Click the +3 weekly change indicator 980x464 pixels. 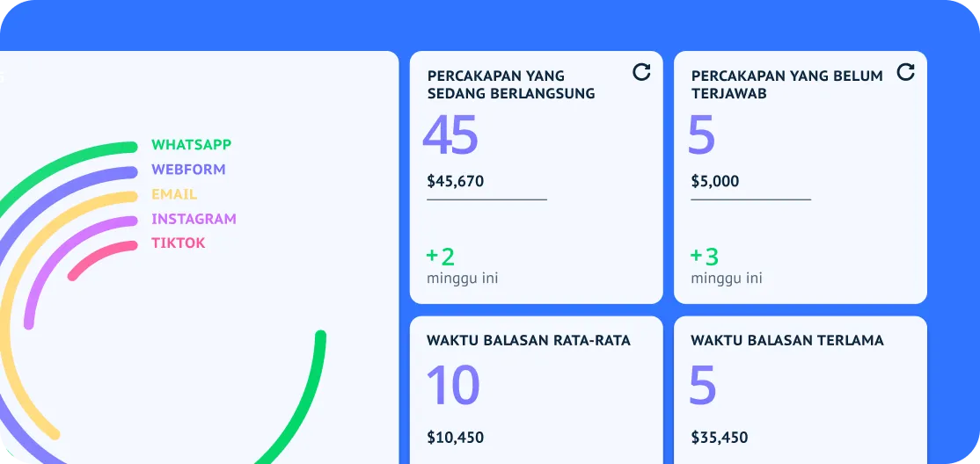[704, 257]
